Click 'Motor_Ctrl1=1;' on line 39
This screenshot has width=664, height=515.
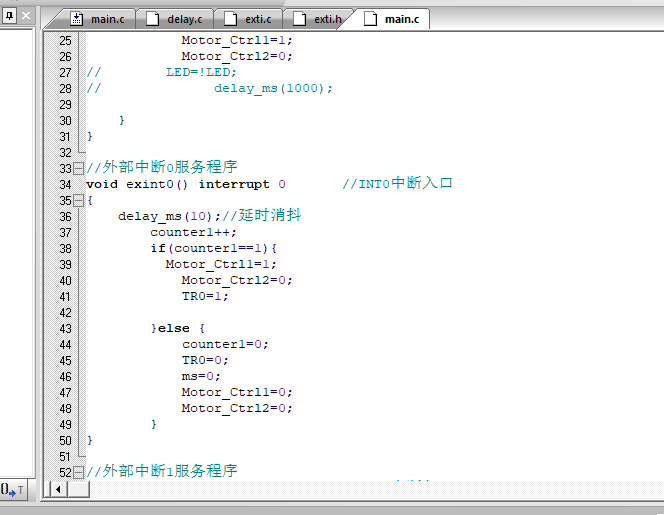click(221, 265)
